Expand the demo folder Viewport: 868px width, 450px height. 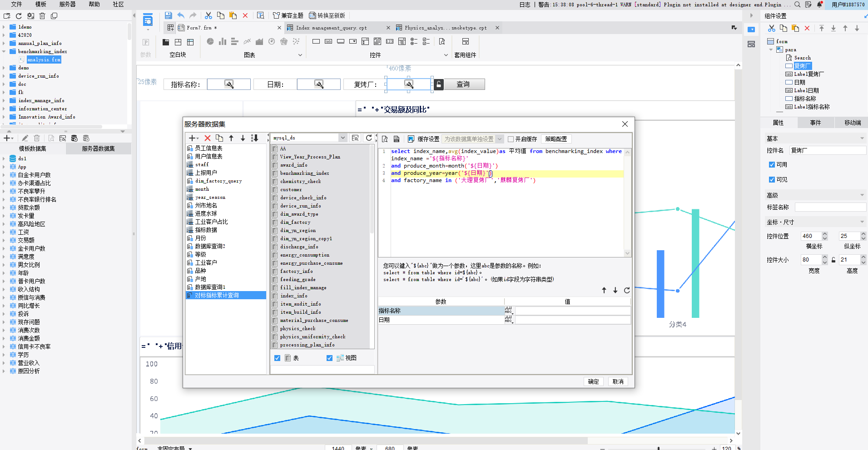tap(4, 68)
